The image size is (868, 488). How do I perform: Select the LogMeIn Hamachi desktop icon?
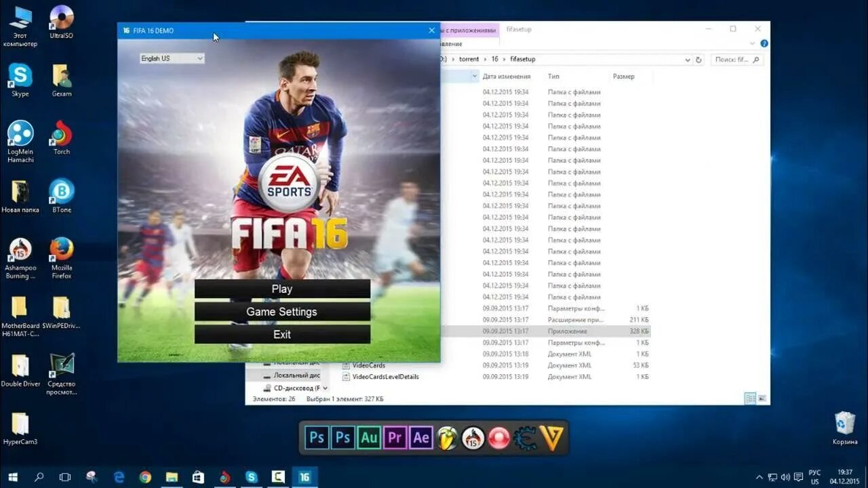[x=20, y=142]
